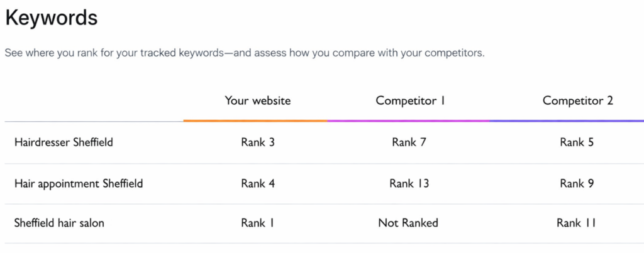The width and height of the screenshot is (644, 253).
Task: Open the Sheffield hair salon keyword
Action: [59, 223]
